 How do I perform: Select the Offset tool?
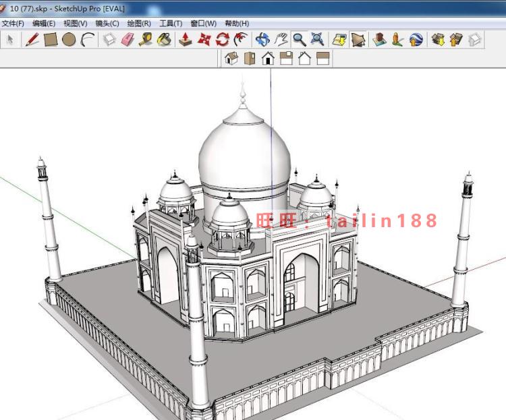[x=240, y=40]
